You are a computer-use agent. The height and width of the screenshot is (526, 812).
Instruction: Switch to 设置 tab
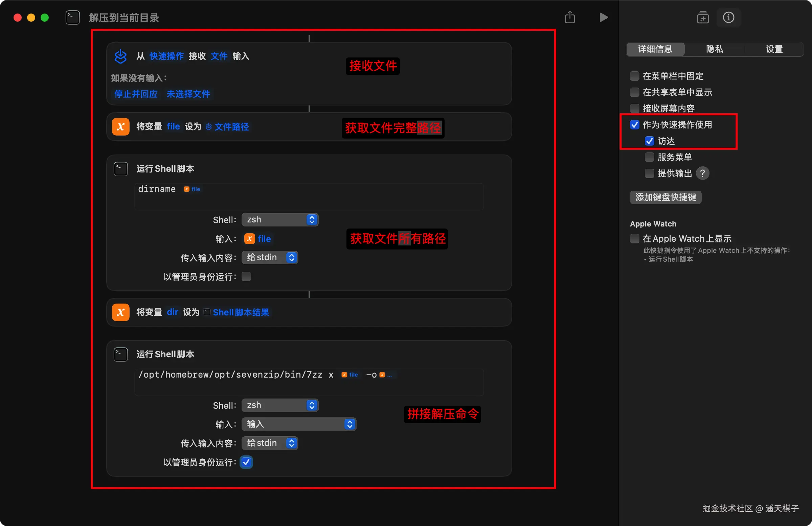[x=773, y=49]
